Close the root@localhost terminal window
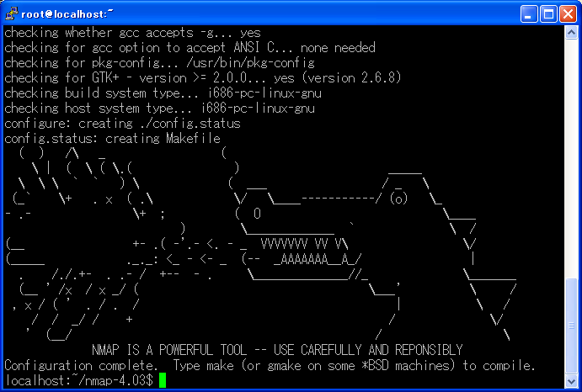The height and width of the screenshot is (392, 582). [568, 14]
